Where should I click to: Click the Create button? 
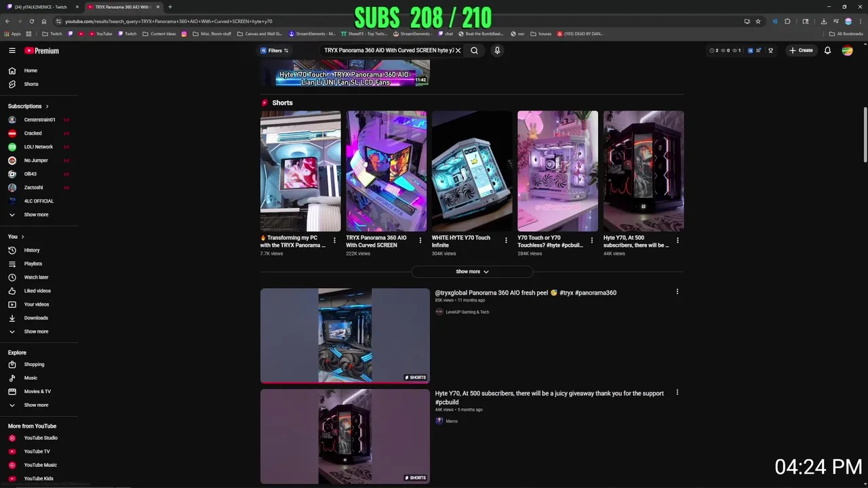[x=801, y=50]
